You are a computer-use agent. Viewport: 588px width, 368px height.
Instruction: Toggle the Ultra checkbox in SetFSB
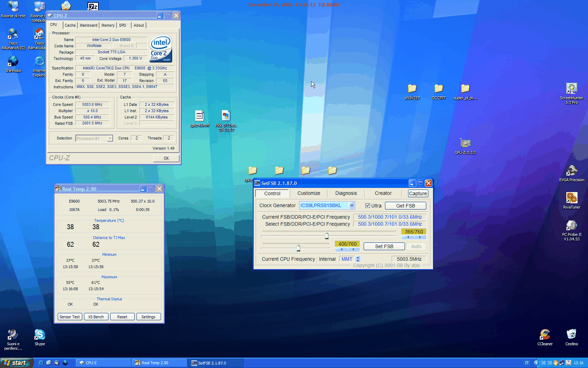[367, 206]
